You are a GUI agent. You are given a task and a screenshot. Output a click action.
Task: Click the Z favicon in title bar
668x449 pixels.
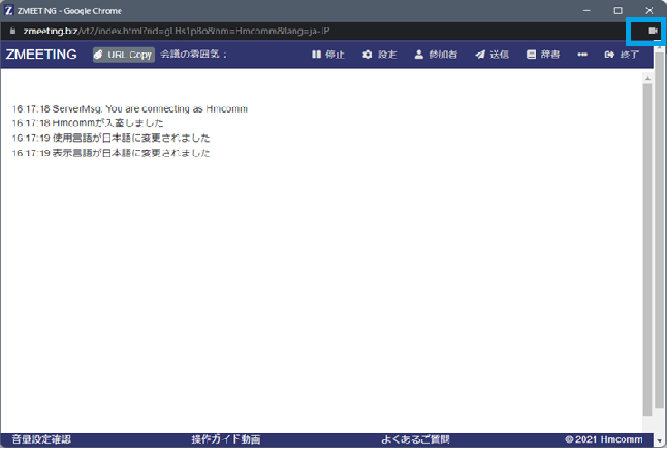click(9, 10)
